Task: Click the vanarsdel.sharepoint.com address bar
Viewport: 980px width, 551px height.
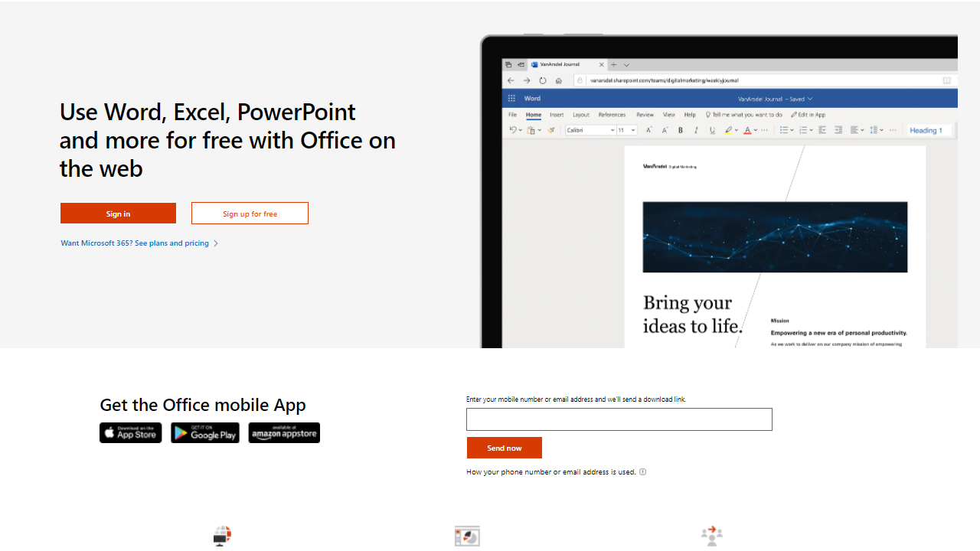Action: click(x=764, y=80)
